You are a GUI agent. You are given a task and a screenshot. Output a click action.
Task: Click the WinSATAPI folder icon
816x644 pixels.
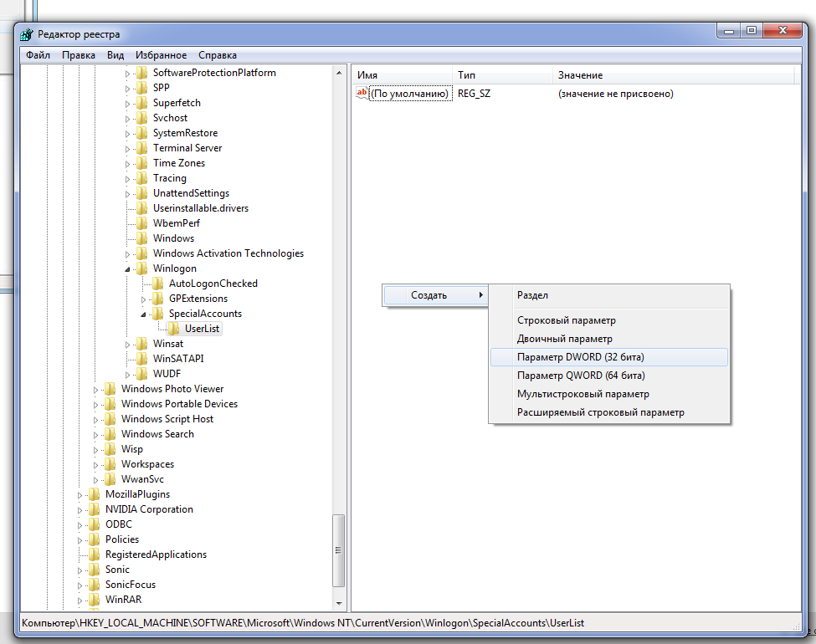(142, 359)
